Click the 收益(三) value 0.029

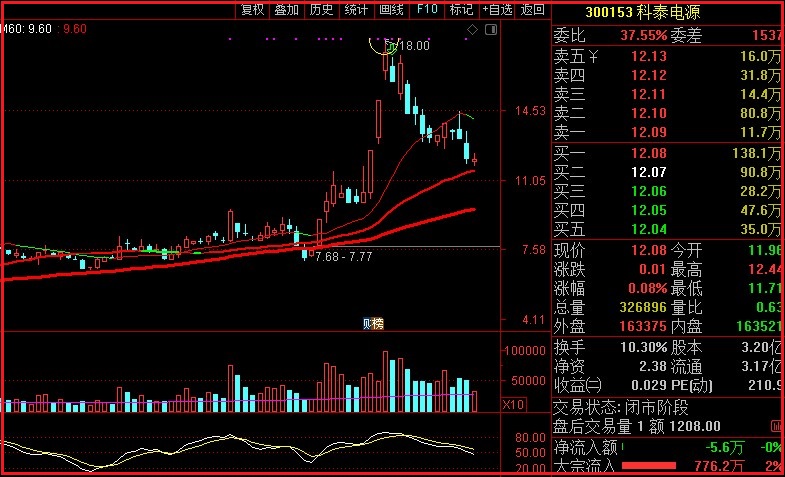tap(649, 385)
